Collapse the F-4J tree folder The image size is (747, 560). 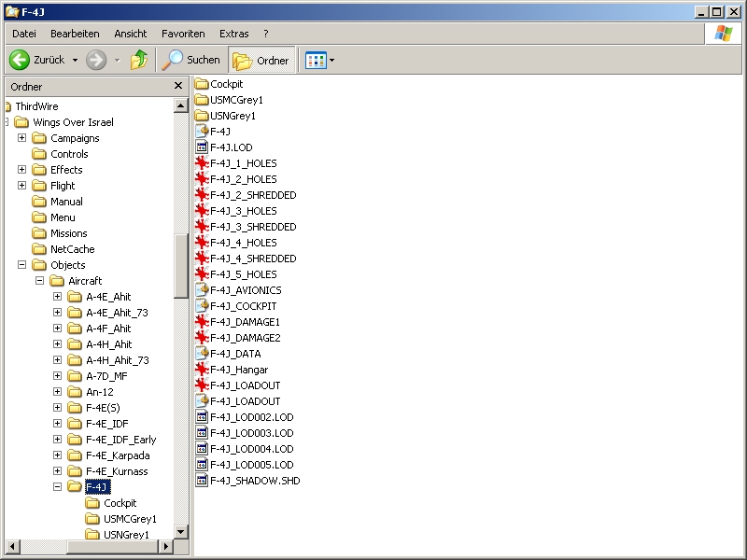coord(57,486)
